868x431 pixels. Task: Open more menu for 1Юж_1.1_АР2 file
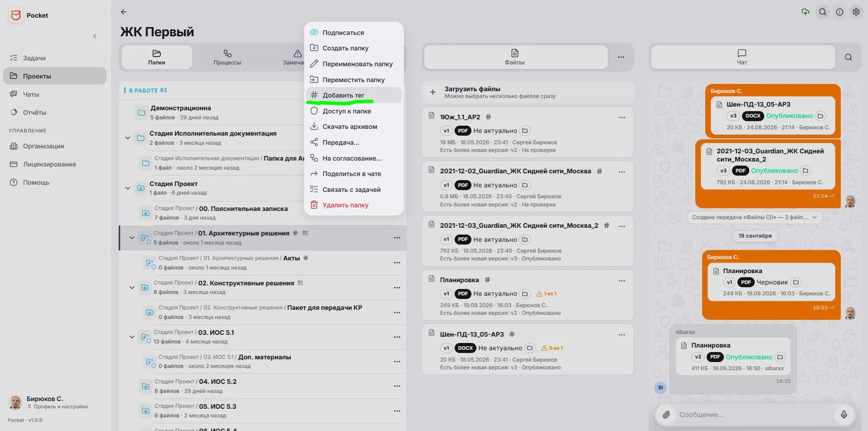pyautogui.click(x=622, y=118)
